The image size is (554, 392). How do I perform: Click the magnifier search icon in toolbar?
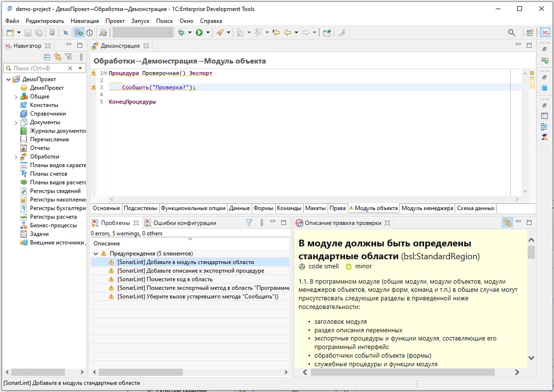pos(511,32)
